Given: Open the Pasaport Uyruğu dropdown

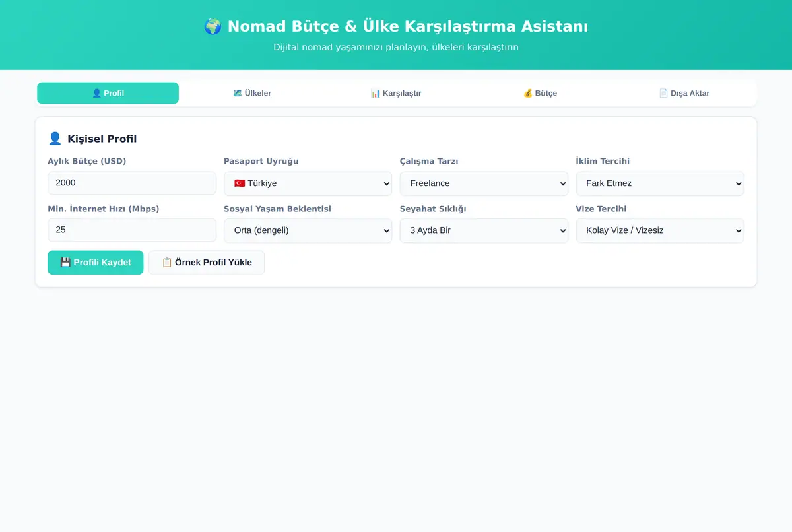Looking at the screenshot, I should (x=308, y=183).
